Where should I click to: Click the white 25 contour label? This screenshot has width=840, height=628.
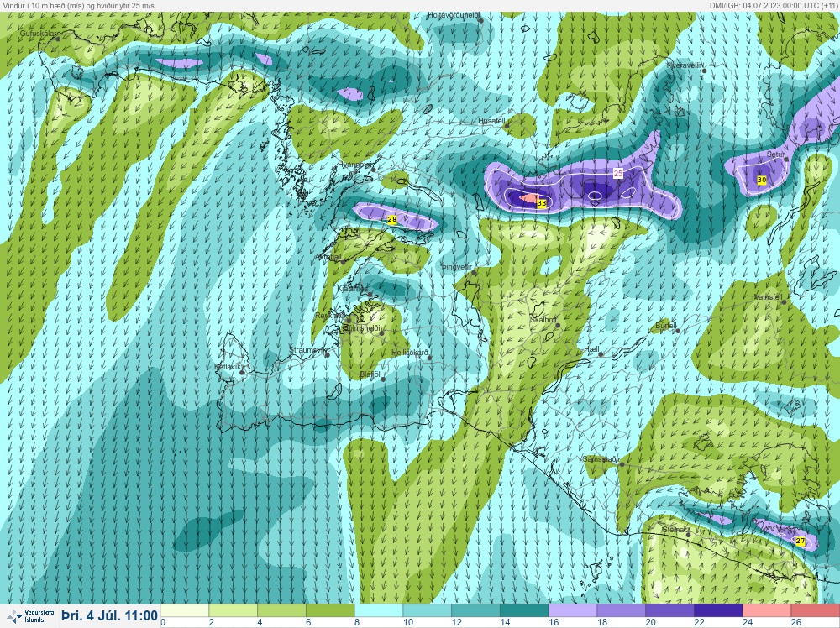click(618, 174)
